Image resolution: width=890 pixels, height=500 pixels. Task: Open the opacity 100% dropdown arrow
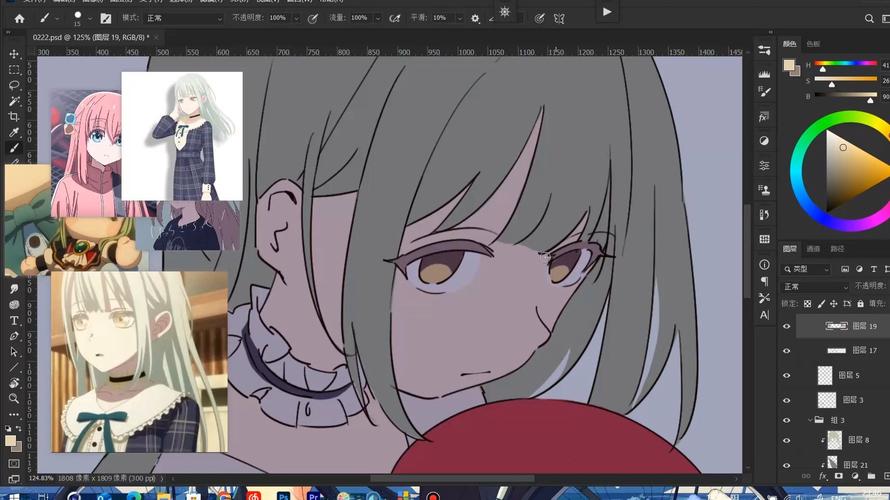(296, 18)
